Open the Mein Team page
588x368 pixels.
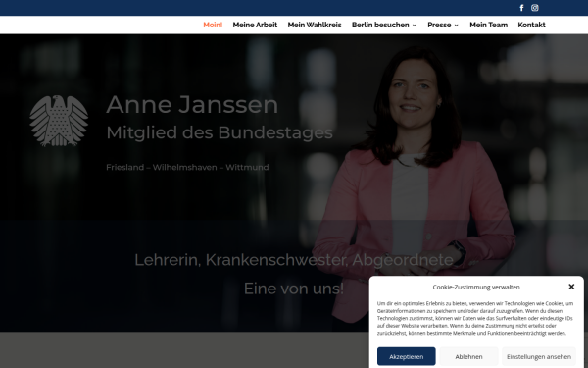pos(488,25)
